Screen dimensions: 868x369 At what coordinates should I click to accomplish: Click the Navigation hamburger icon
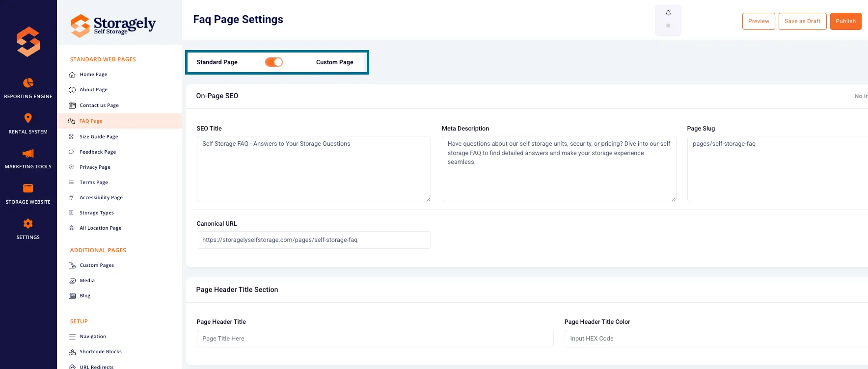point(72,337)
